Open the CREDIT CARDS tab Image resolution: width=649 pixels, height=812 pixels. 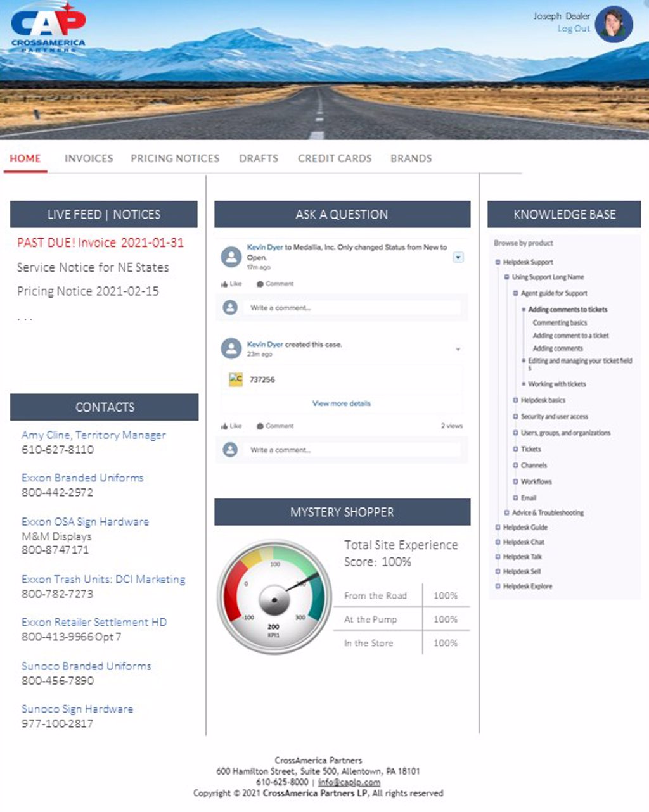(335, 158)
